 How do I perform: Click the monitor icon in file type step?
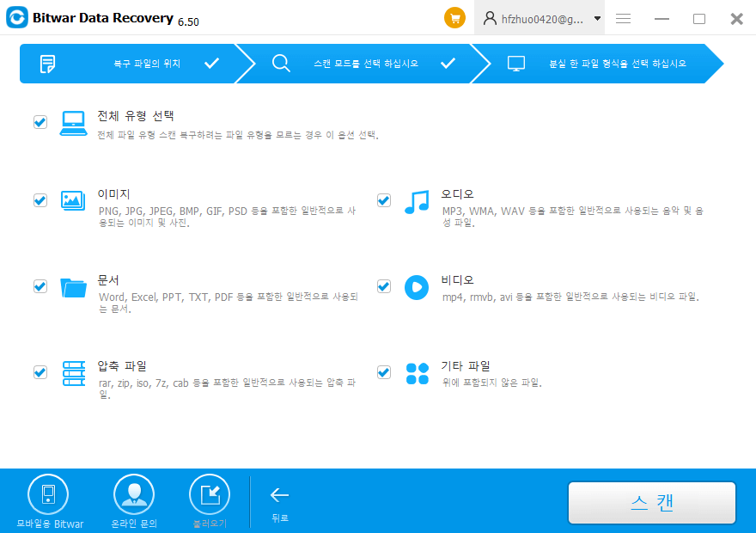click(516, 64)
